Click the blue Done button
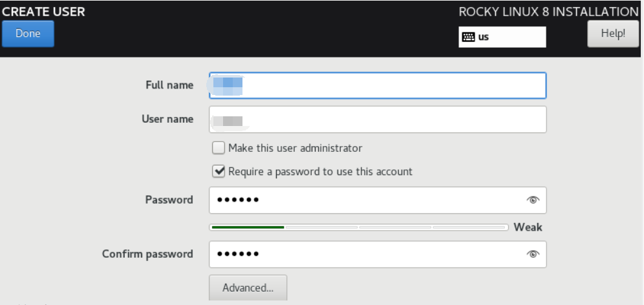This screenshot has height=305, width=644. tap(28, 34)
